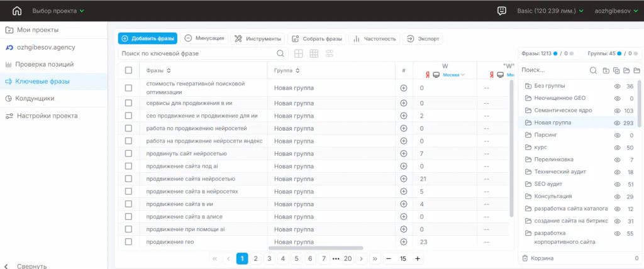Image resolution: width=644 pixels, height=269 pixels.
Task: Click the Yandex logo in W column header
Action: [428, 75]
